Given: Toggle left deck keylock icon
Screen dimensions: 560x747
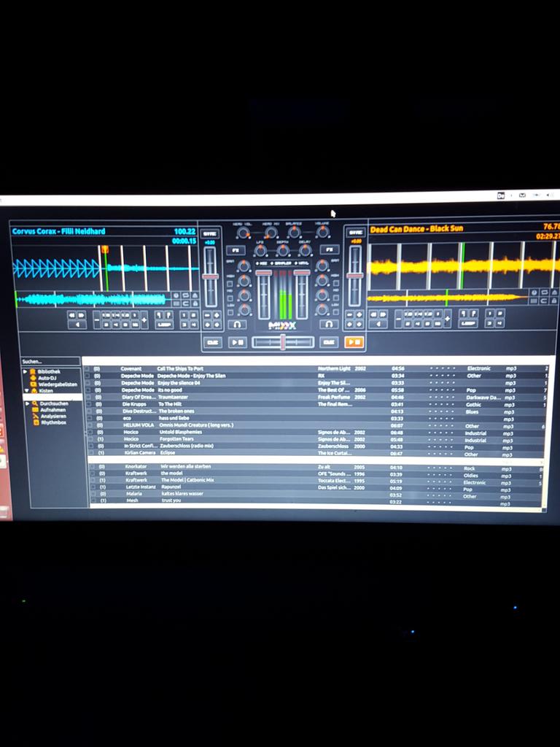Looking at the screenshot, I should (x=195, y=303).
